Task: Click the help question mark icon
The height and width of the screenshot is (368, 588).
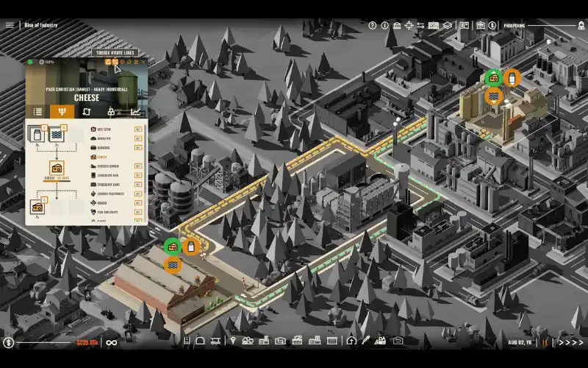Action: [x=373, y=25]
